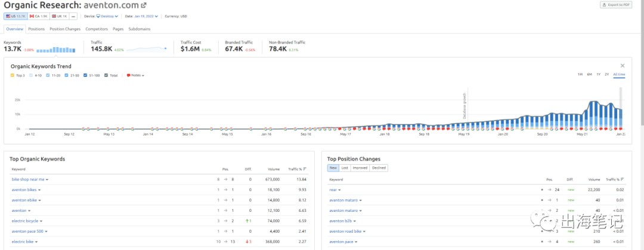Open the electric bike keyword link
Viewport: 644px width, 250px height.
pos(23,242)
